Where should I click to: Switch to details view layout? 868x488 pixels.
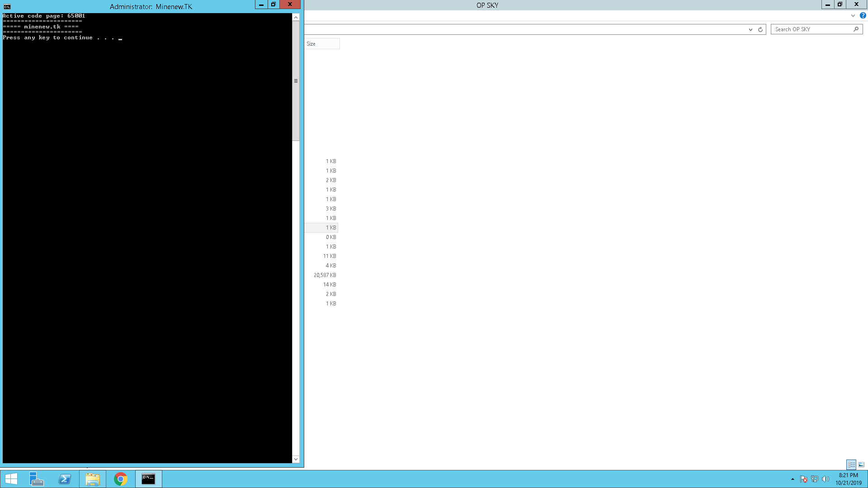851,465
